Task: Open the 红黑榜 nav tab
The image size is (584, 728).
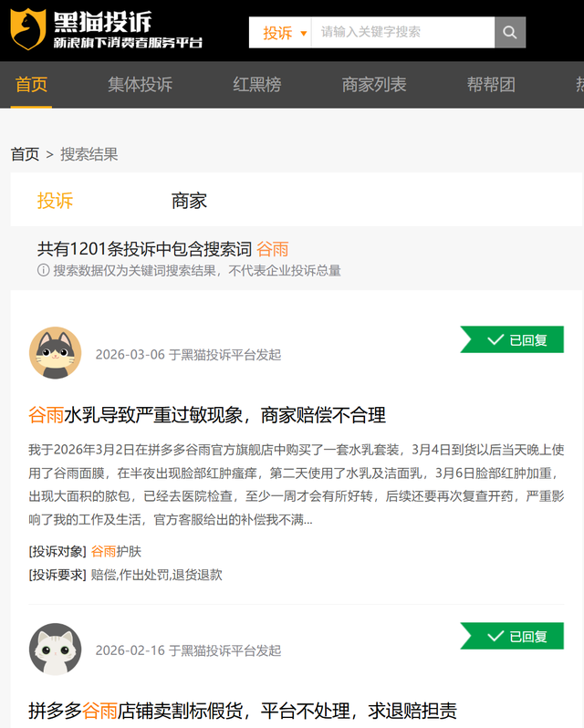Action: click(x=256, y=85)
